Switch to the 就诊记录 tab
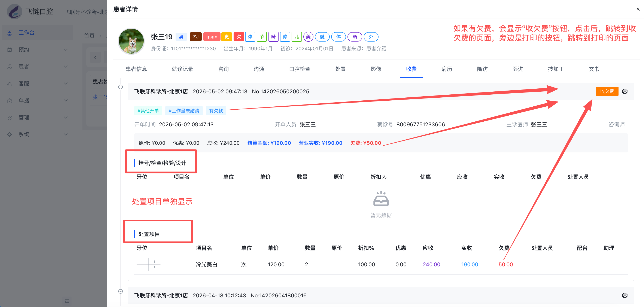This screenshot has width=644, height=307. (x=182, y=69)
